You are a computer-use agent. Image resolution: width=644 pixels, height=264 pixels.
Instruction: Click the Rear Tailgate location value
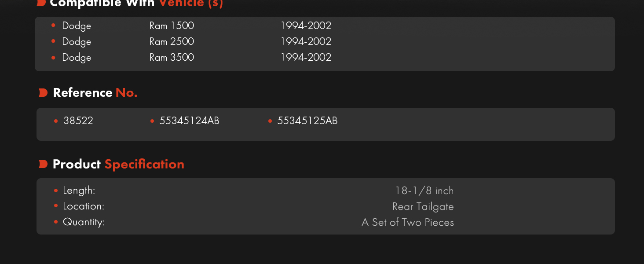pos(423,206)
